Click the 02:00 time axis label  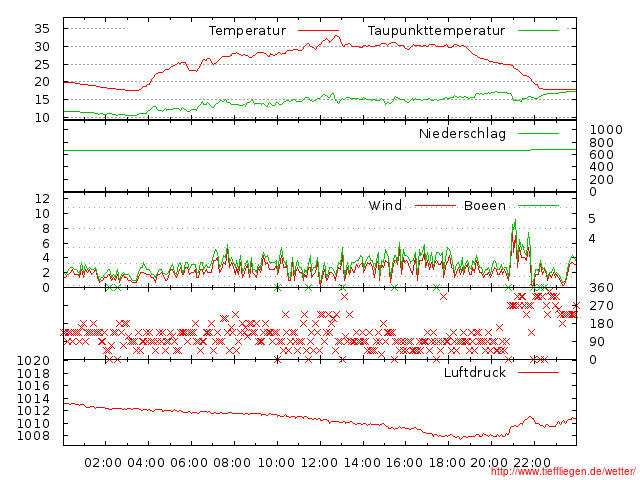[103, 463]
